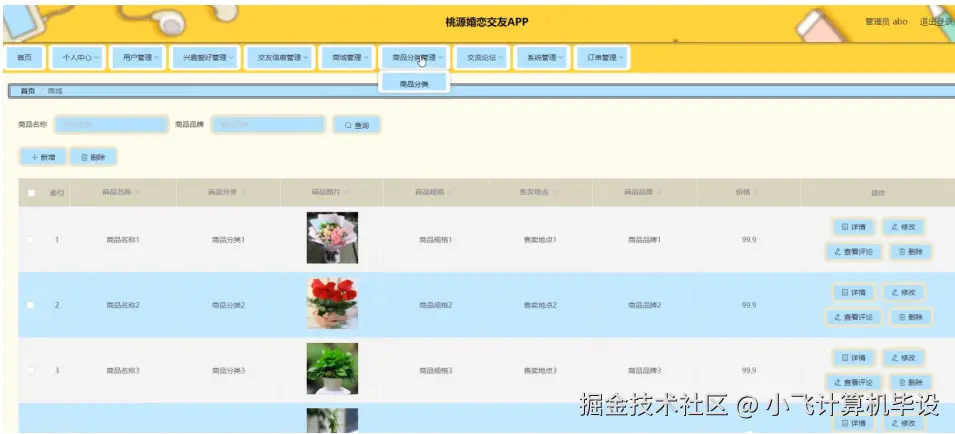The width and height of the screenshot is (955, 434).
Task: Select the 商品品牌2 cell
Action: click(x=644, y=305)
